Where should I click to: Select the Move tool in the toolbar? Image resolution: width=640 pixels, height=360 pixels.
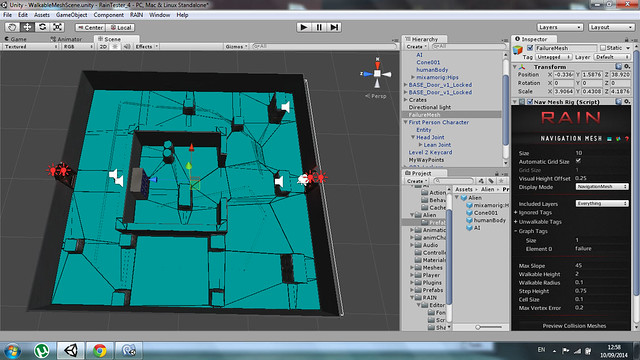27,27
